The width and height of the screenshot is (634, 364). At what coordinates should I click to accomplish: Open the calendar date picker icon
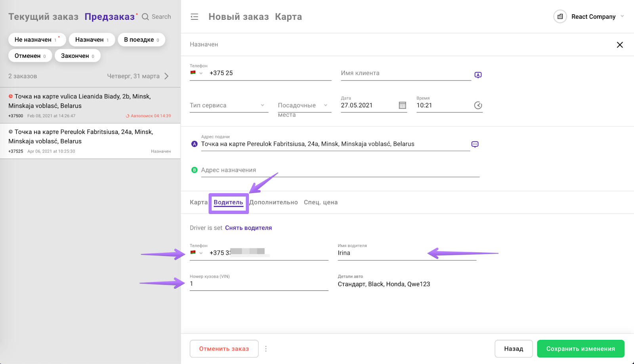[x=402, y=105]
